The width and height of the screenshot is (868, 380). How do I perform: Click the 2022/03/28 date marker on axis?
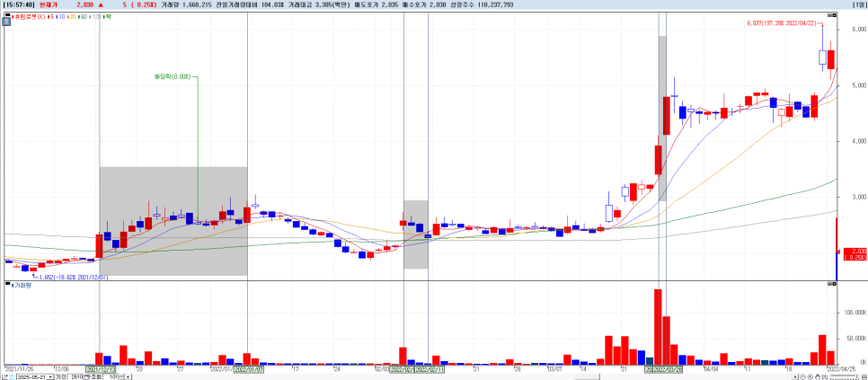pos(668,369)
